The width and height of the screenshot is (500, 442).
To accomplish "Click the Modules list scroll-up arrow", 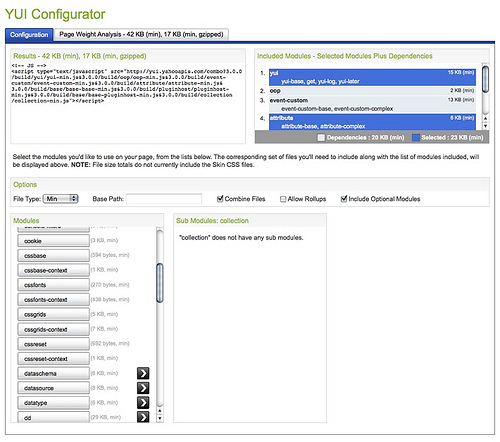I will coord(160,411).
